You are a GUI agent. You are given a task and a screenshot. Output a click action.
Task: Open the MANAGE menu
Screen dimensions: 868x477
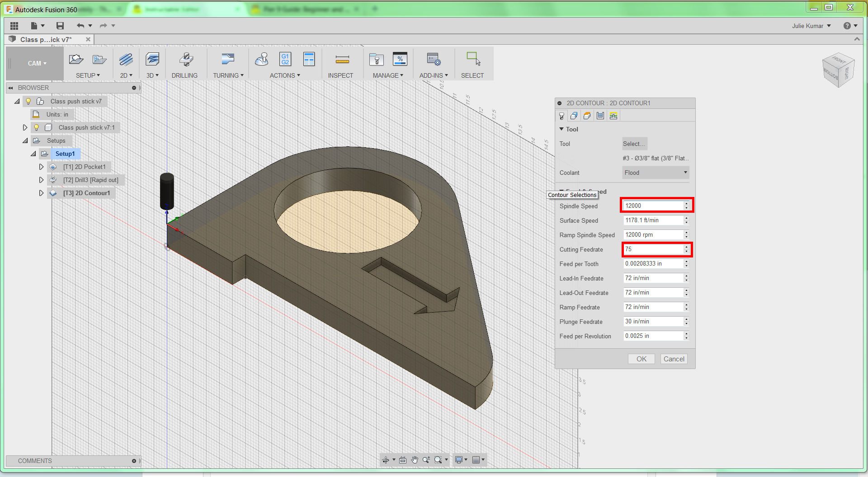388,75
